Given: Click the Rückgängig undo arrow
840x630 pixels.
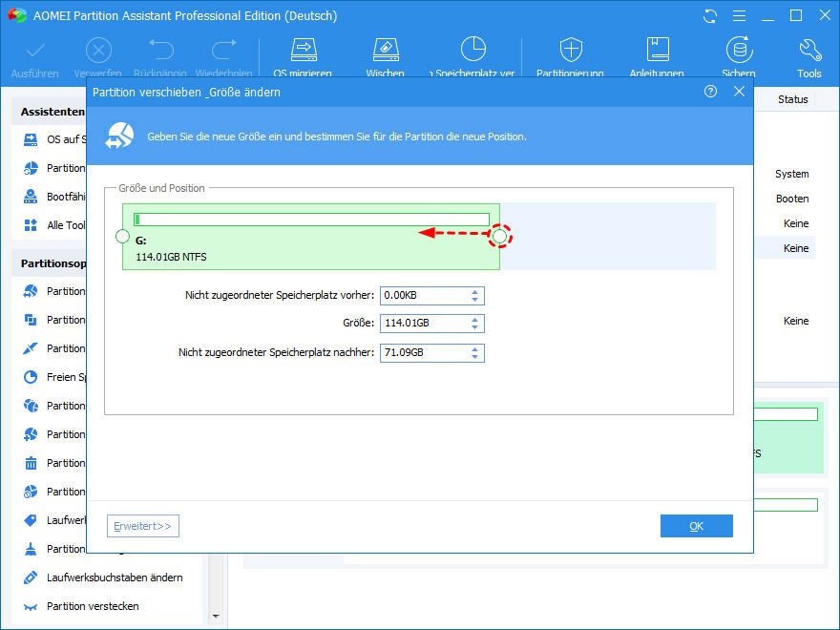Looking at the screenshot, I should [x=160, y=50].
